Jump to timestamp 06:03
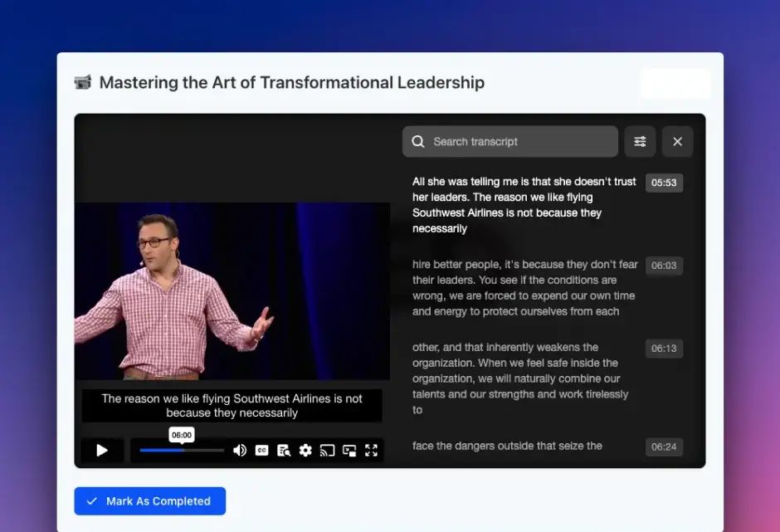The image size is (780, 532). (x=664, y=266)
